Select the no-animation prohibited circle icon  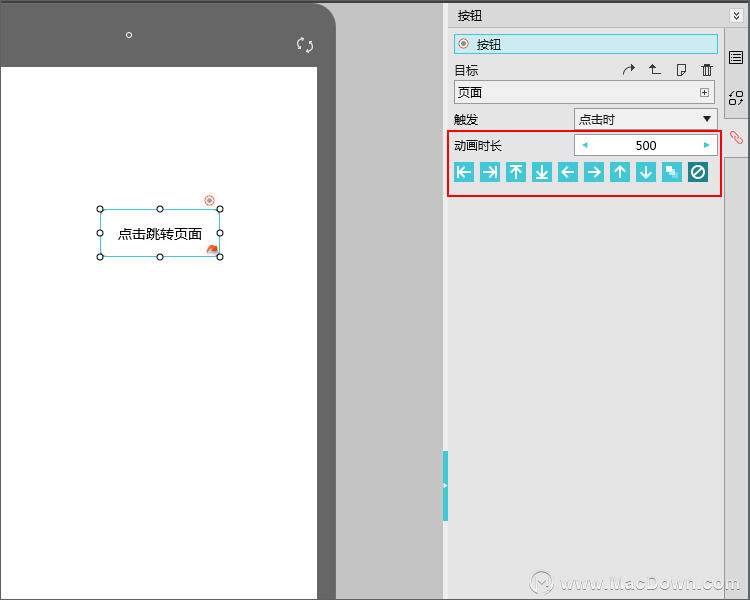coord(698,172)
